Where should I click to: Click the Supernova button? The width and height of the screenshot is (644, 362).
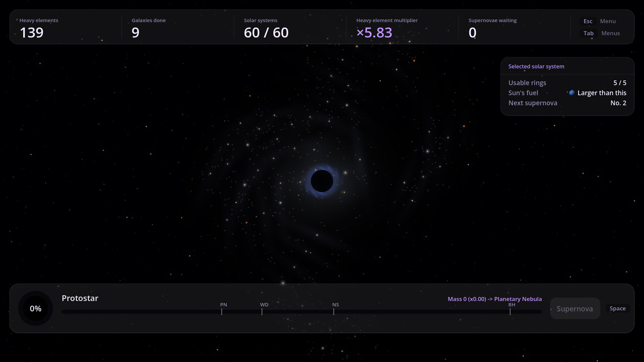pos(575,308)
